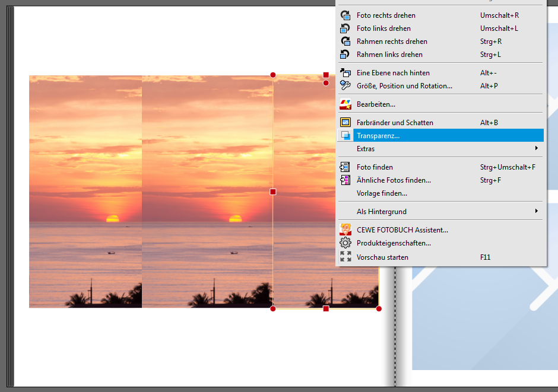Screen dimensions: 558x392
Task: Start preview via Vorschau starten
Action: [382, 257]
